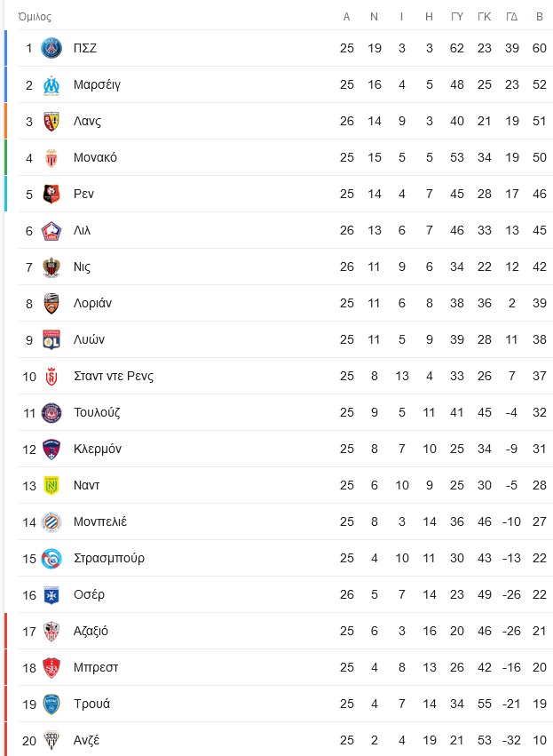
Task: Click the Στρασμπούρ crest icon
Action: 51,558
